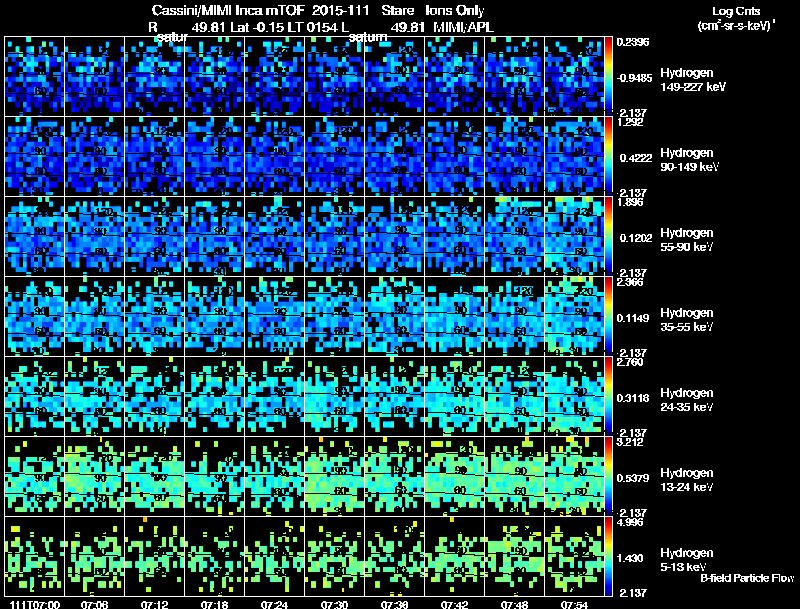Click the 07:18 time axis label
The image size is (800, 609).
[x=214, y=605]
